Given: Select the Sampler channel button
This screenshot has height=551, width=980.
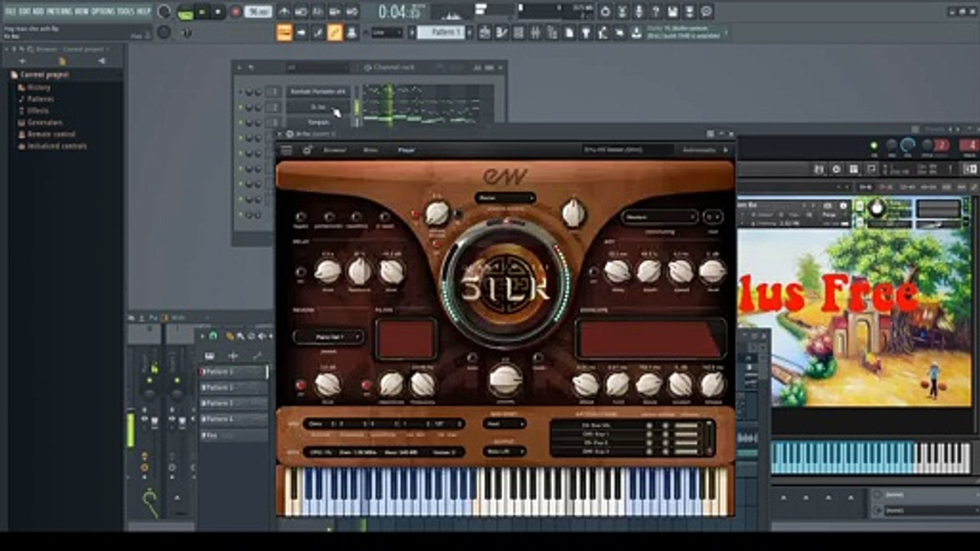Looking at the screenshot, I should pos(318,122).
